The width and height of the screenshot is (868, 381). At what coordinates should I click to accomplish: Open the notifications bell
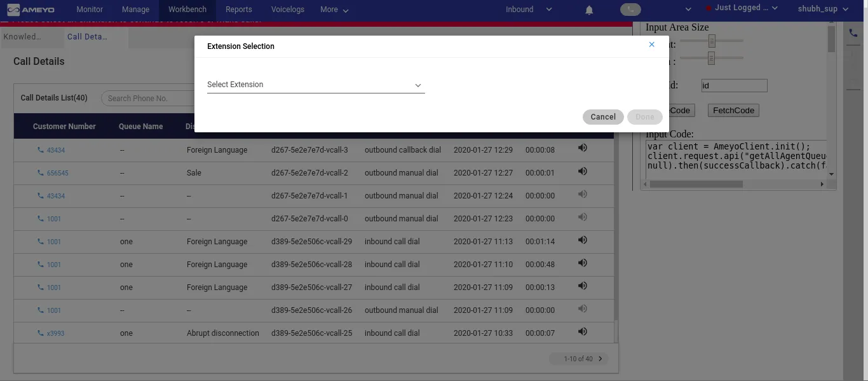(589, 10)
